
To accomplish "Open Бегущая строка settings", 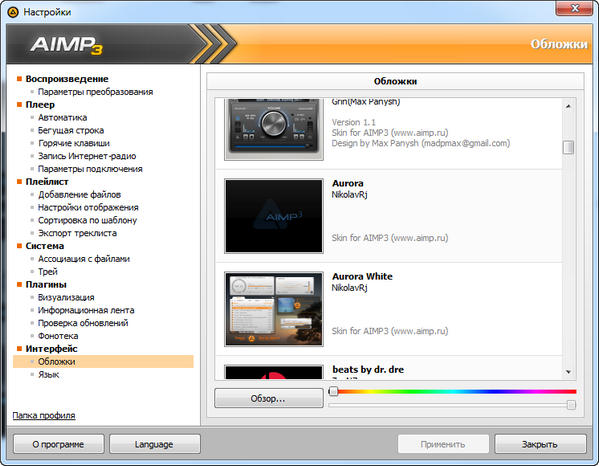I will pos(71,130).
